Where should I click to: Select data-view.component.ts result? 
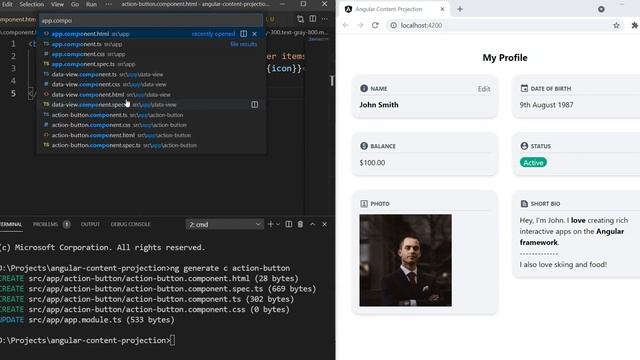click(151, 74)
